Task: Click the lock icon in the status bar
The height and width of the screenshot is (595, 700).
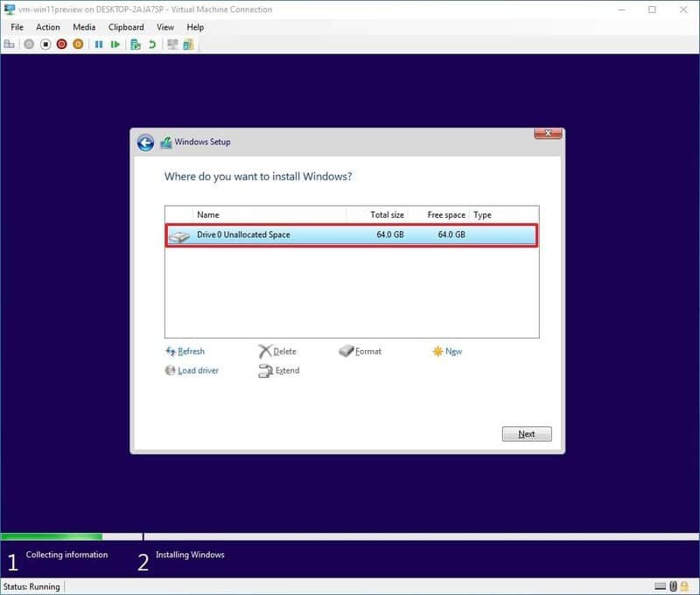Action: (684, 586)
